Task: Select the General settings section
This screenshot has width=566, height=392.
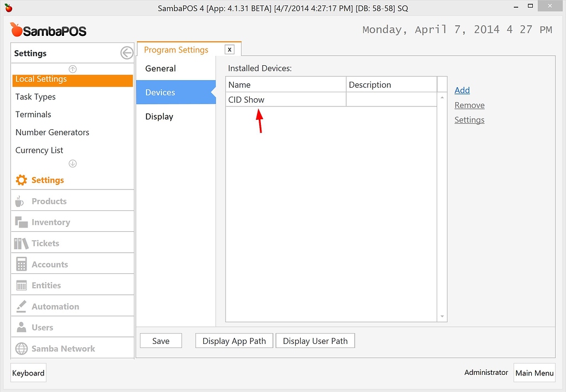Action: (x=160, y=68)
